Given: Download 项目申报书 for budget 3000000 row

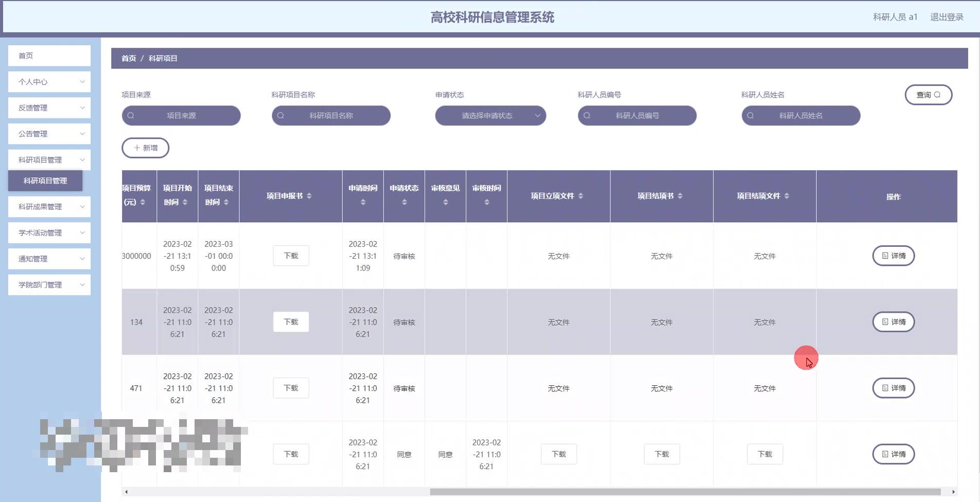Looking at the screenshot, I should click(291, 256).
